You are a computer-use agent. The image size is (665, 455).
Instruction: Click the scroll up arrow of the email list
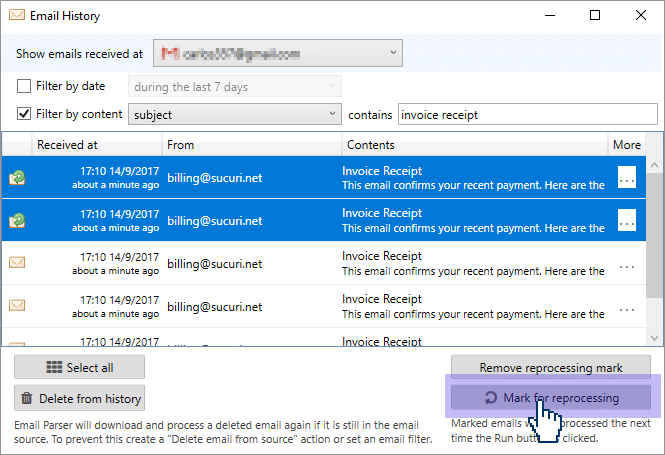click(654, 165)
